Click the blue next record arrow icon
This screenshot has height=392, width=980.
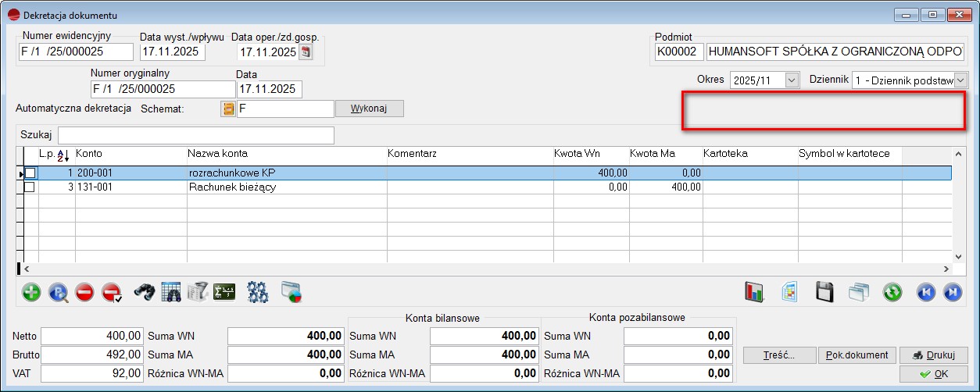952,293
